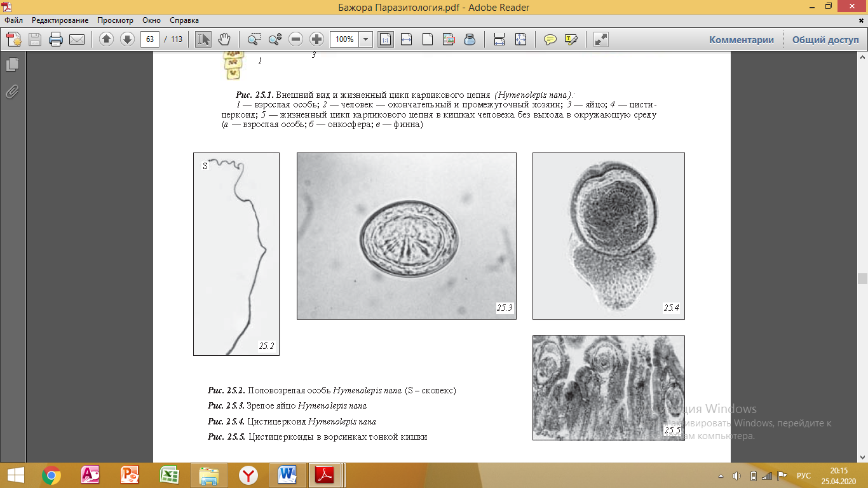Fit page to window width

[x=406, y=39]
